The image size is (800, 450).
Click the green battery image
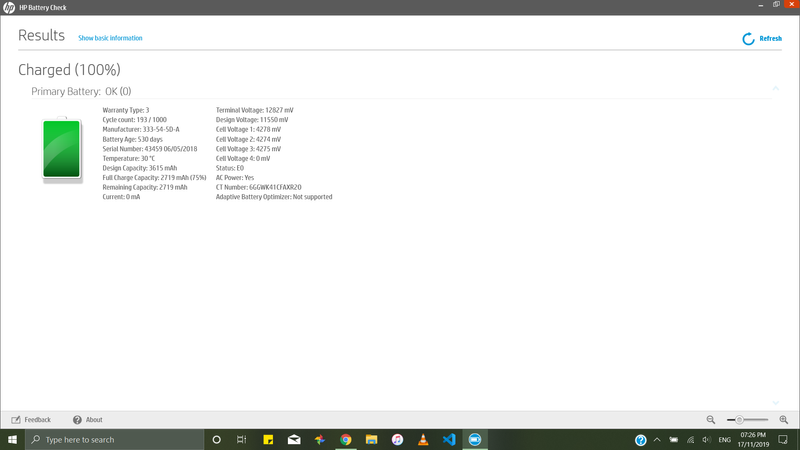tap(62, 149)
